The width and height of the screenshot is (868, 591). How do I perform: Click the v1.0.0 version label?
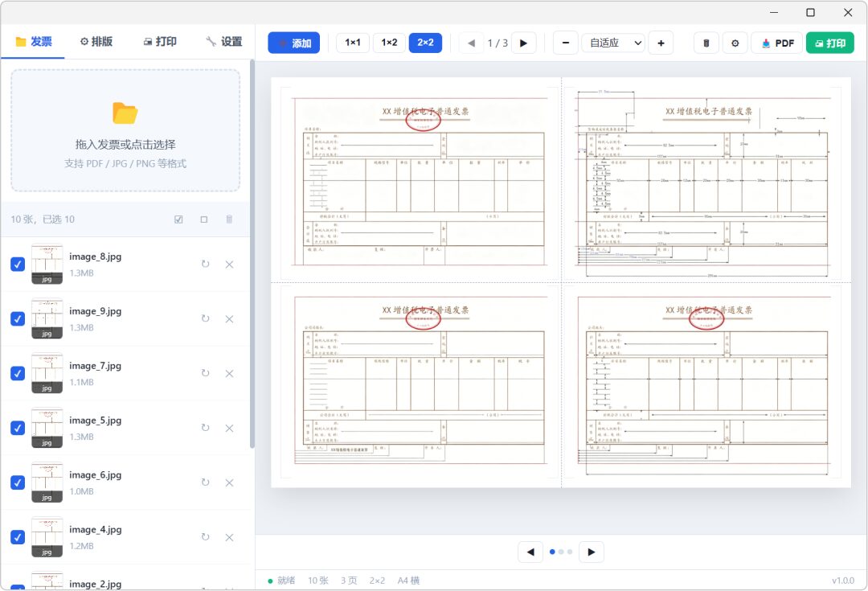pos(842,581)
